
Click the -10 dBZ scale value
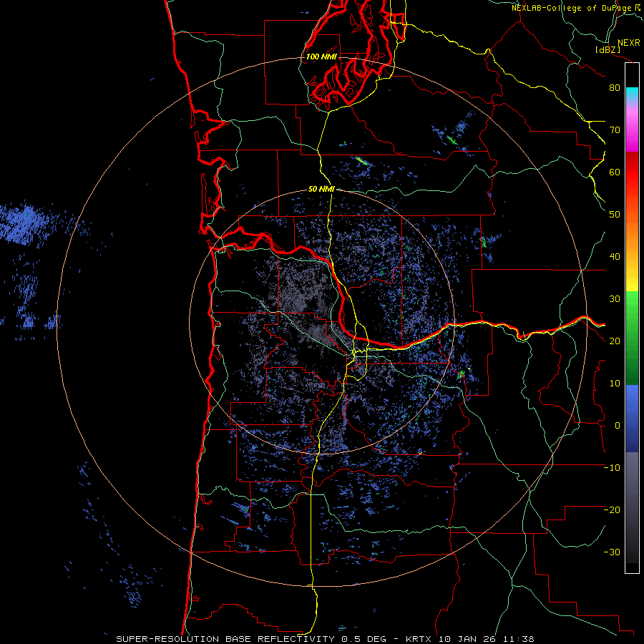(612, 468)
